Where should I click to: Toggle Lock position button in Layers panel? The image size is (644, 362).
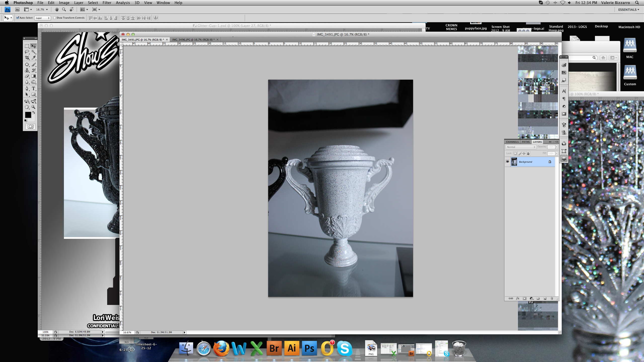(x=524, y=153)
